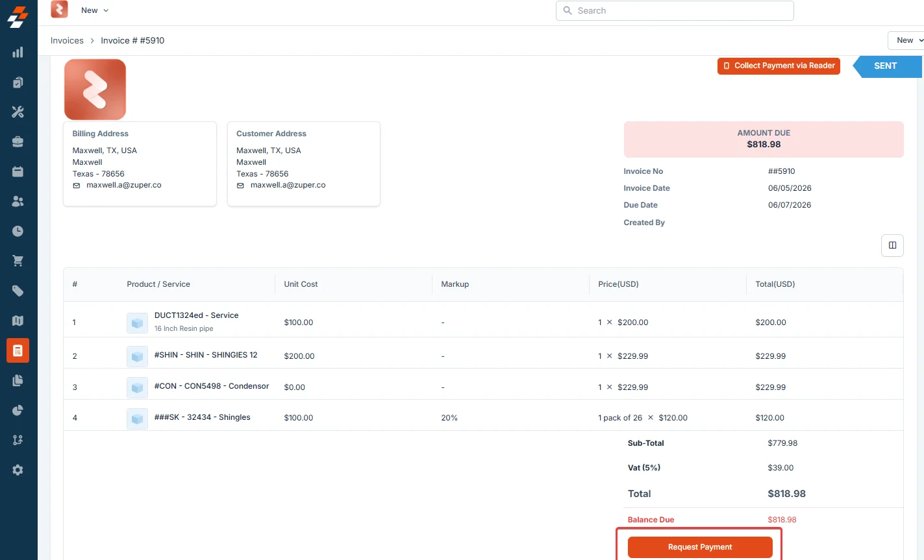Click product thumbnail for SHINGIES 12 row
Viewport: 924px width, 560px height.
[x=137, y=356]
